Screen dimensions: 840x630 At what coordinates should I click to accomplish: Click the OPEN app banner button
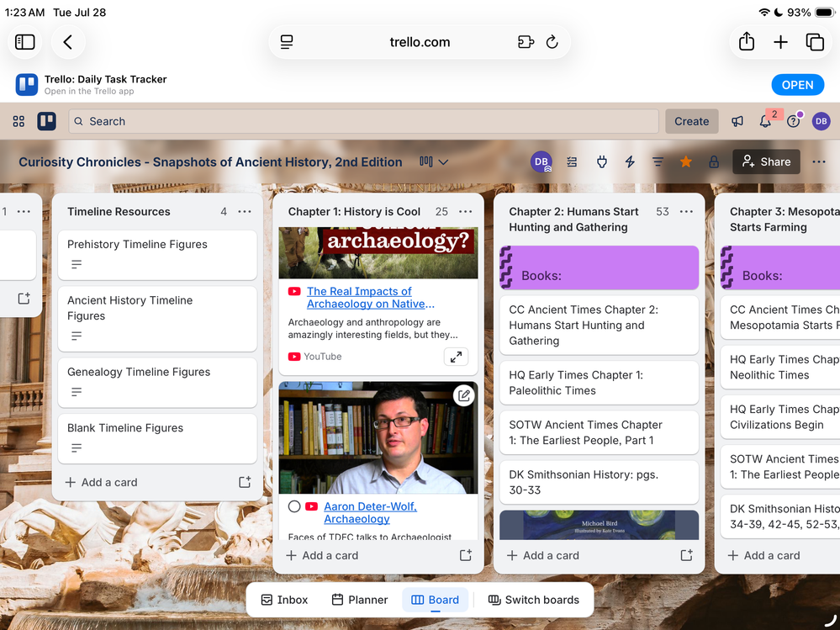(x=797, y=85)
